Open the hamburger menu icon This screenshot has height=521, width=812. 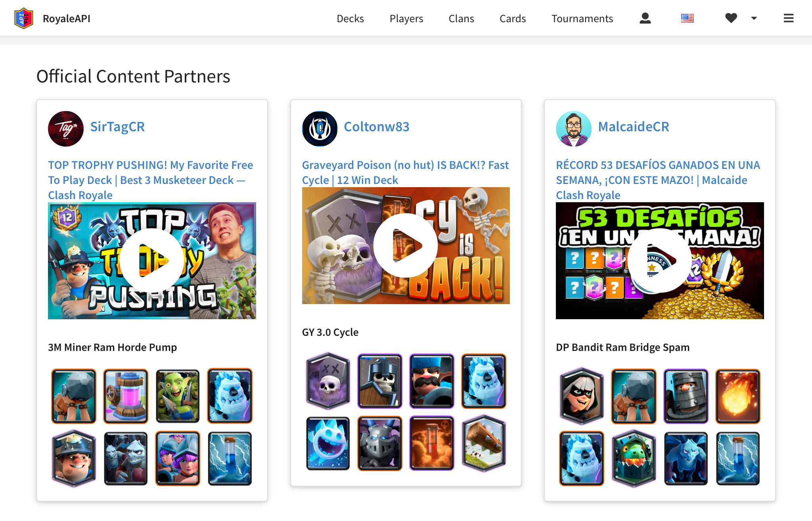(x=789, y=18)
